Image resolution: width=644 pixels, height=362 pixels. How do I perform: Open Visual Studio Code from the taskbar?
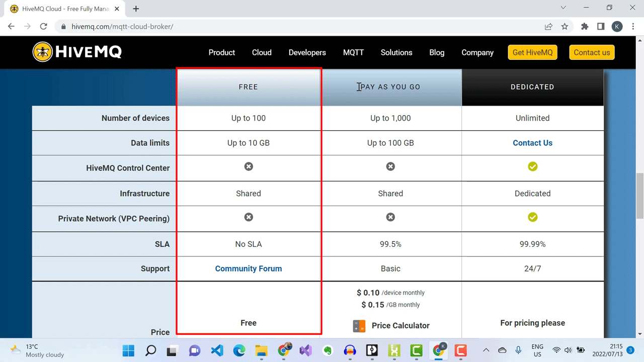217,350
